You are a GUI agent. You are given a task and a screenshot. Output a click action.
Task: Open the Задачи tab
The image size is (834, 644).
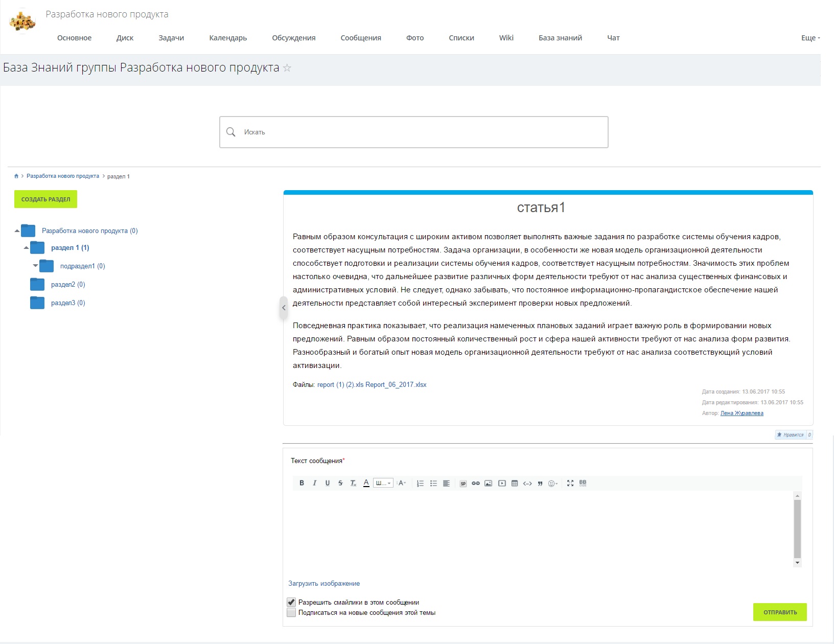171,38
